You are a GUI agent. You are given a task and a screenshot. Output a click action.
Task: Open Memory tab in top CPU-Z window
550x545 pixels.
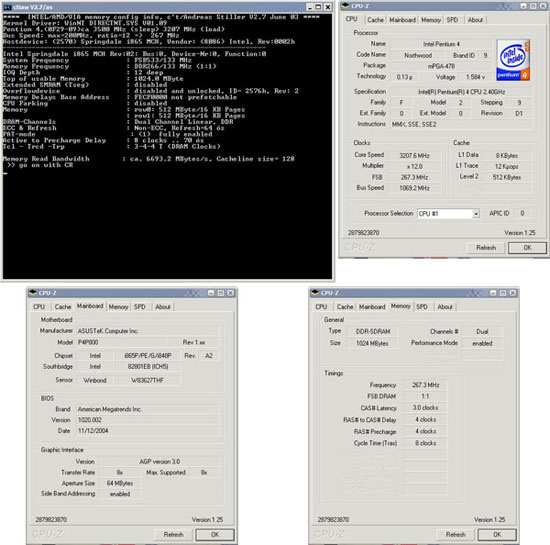(x=431, y=20)
